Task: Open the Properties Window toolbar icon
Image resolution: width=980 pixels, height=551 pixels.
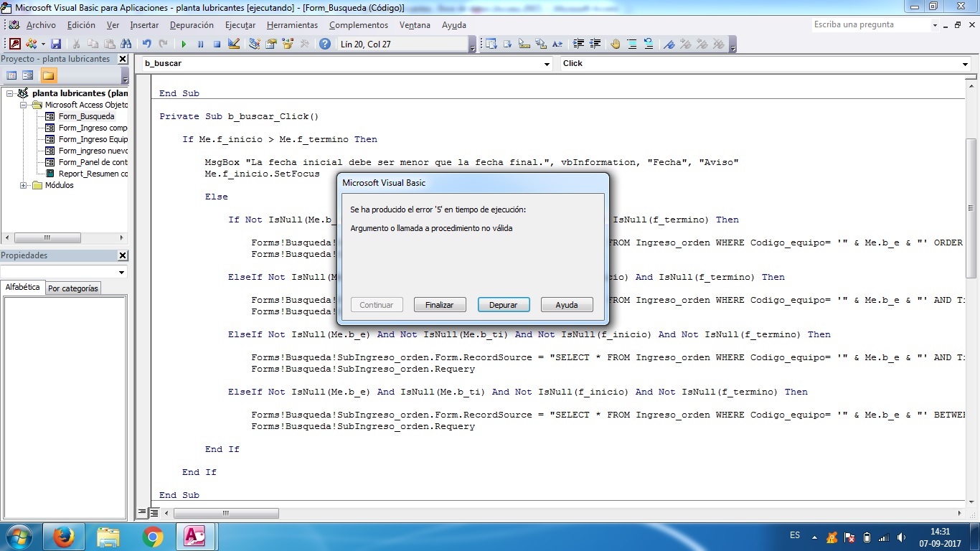Action: 271,44
